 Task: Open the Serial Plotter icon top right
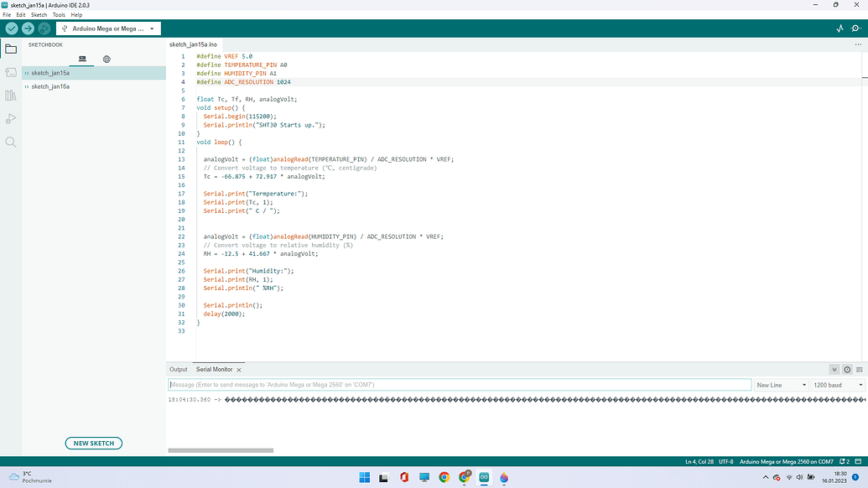(839, 28)
